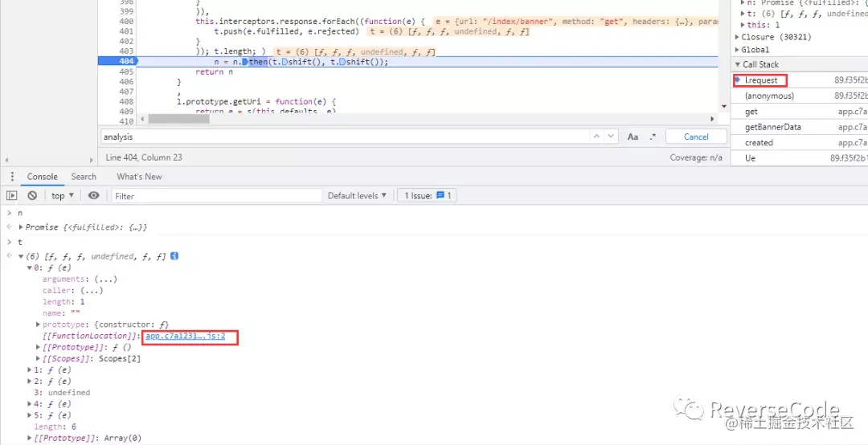Collapse element 0: f (e)
The image size is (868, 445).
click(30, 268)
